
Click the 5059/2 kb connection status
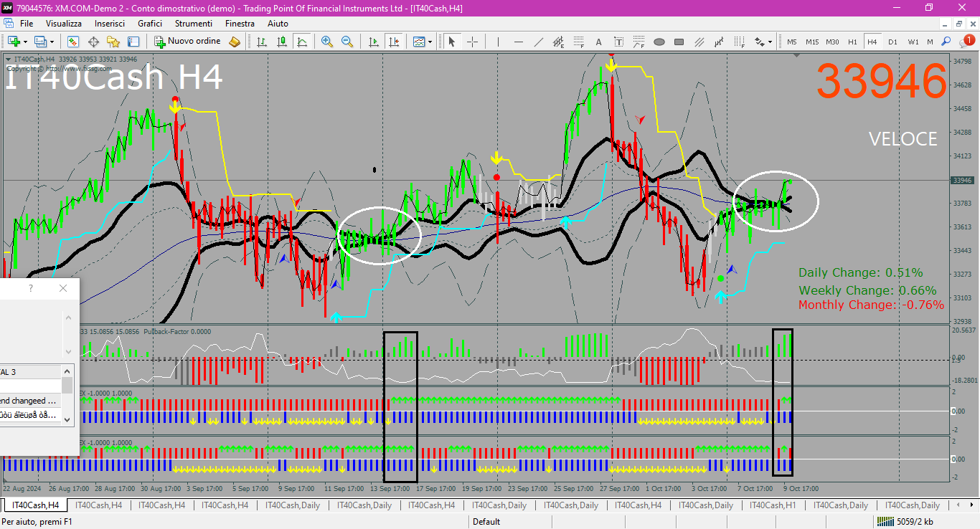[x=905, y=522]
